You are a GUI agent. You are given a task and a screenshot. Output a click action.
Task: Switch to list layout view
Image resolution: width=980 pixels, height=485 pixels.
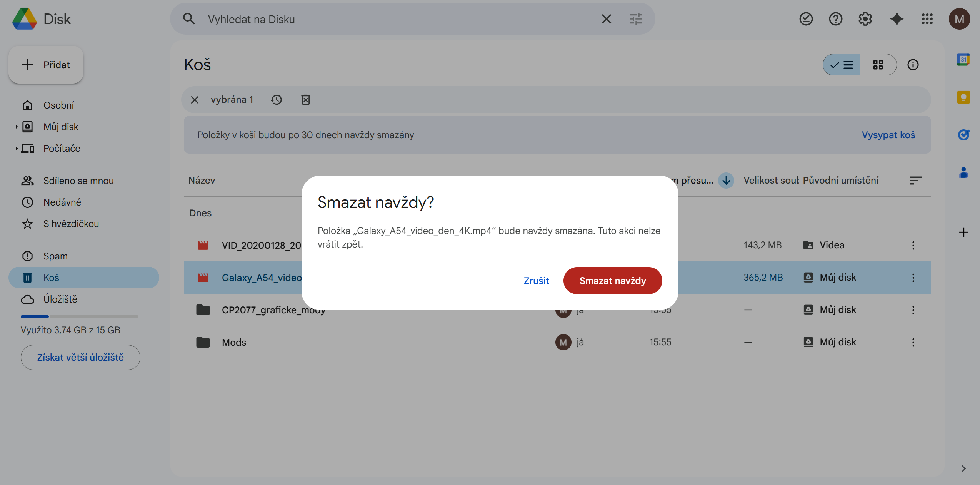(842, 65)
